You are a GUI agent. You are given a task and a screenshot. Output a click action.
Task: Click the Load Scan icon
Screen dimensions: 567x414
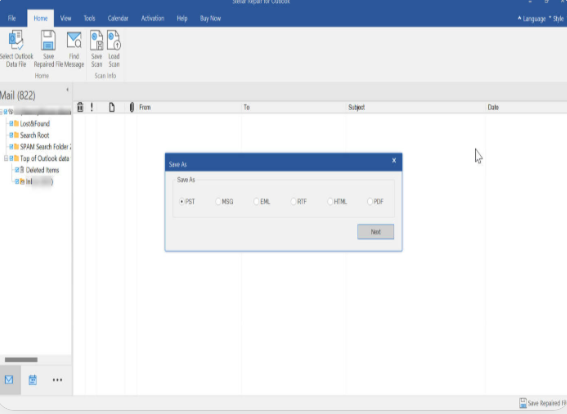point(114,40)
